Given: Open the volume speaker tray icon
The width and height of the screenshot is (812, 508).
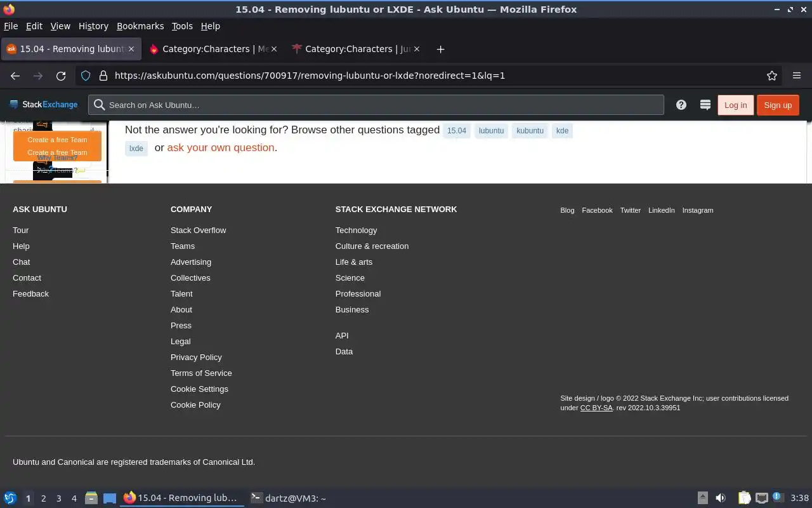Looking at the screenshot, I should [721, 498].
